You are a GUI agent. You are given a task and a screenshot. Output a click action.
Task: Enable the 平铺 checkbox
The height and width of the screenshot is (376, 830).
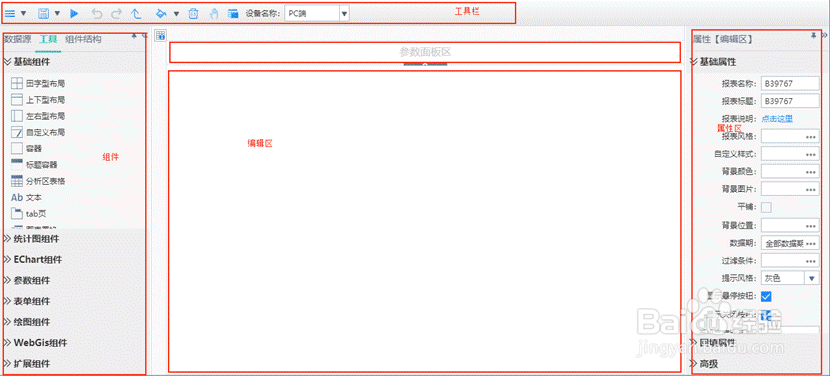click(x=766, y=207)
